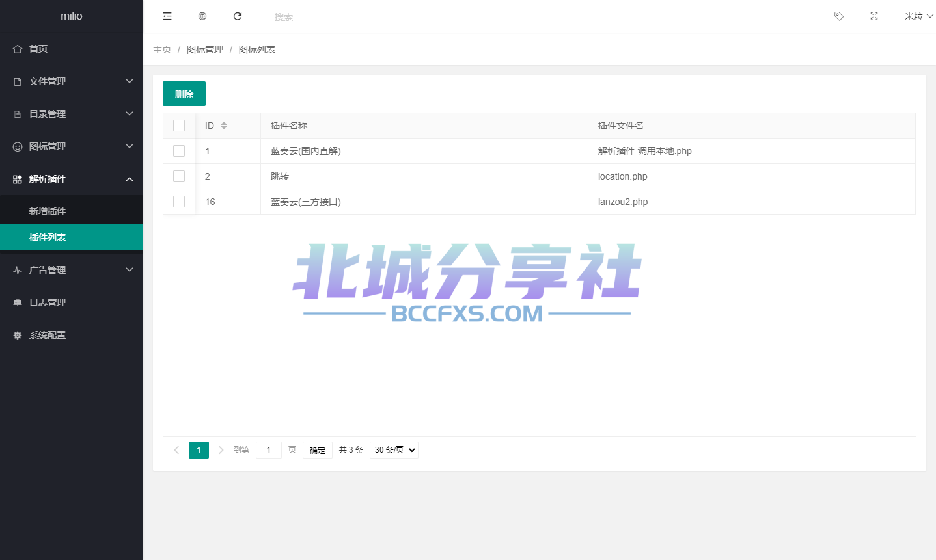The image size is (936, 560).
Task: Check the row for 跳转 plugin
Action: [179, 176]
